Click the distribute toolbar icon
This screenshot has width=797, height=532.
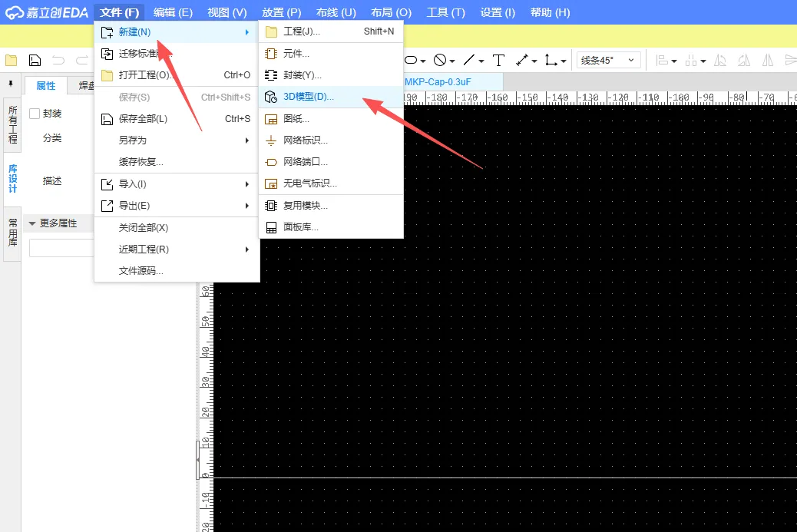[x=691, y=61]
